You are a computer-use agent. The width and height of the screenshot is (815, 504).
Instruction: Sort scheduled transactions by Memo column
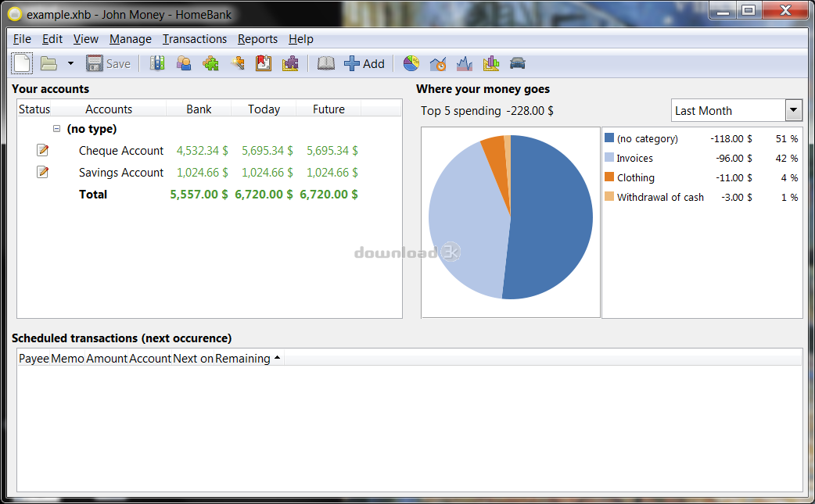click(67, 358)
